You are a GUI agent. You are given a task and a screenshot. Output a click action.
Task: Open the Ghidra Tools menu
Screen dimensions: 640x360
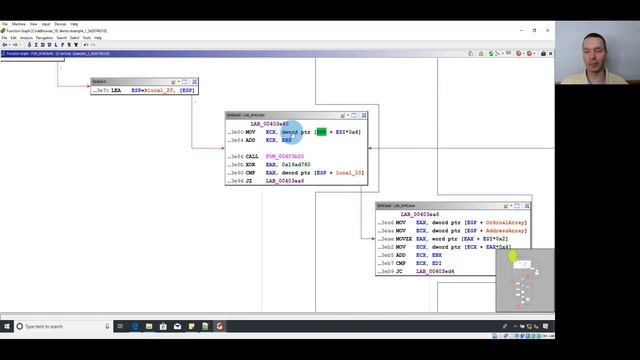click(x=87, y=38)
